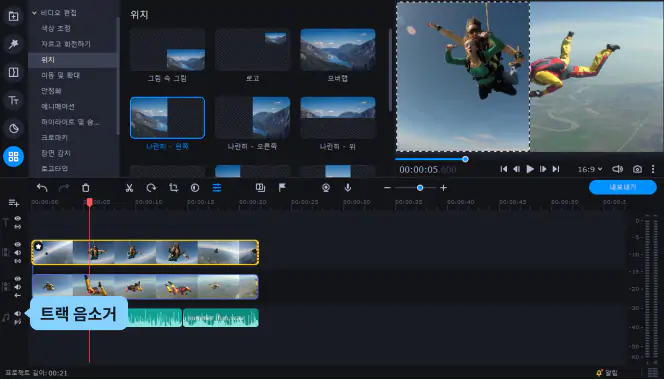Open the preview three-dot options menu
This screenshot has width=664, height=380.
[653, 169]
